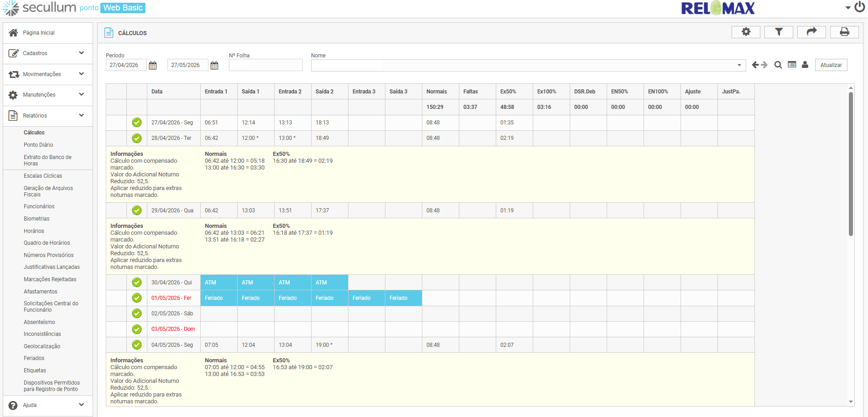
Task: Expand the Cadastros menu chevron
Action: [x=81, y=53]
